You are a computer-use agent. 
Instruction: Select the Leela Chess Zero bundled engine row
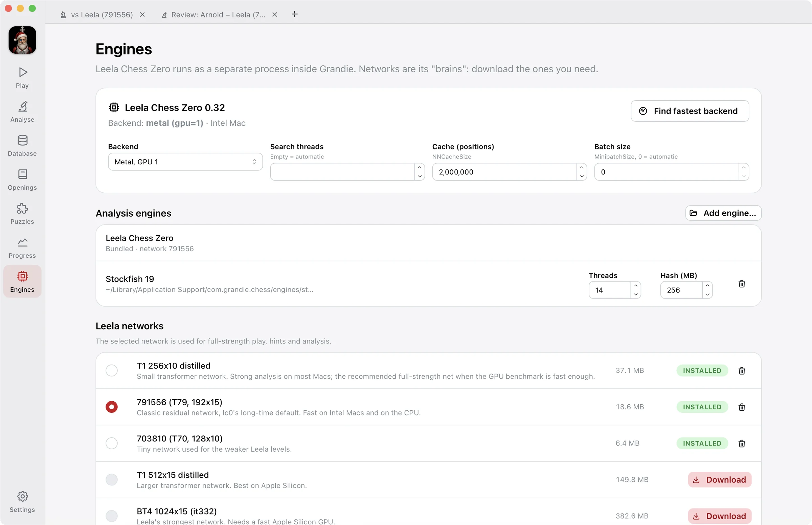[429, 243]
